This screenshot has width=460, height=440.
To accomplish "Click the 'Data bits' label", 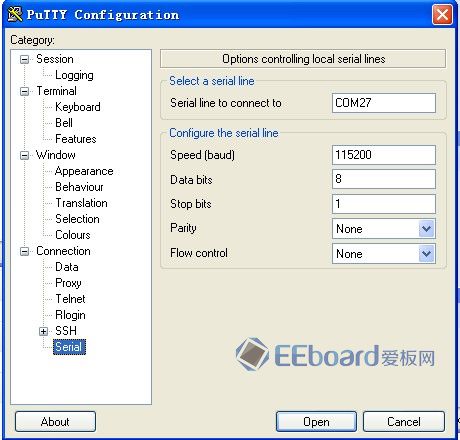I will tap(191, 180).
